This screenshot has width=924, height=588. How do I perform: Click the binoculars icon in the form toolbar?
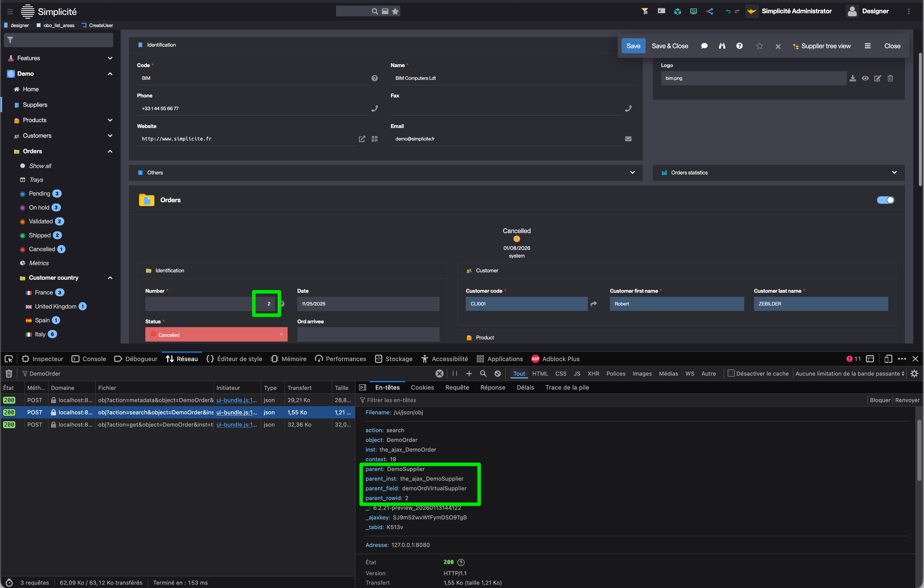coord(722,46)
